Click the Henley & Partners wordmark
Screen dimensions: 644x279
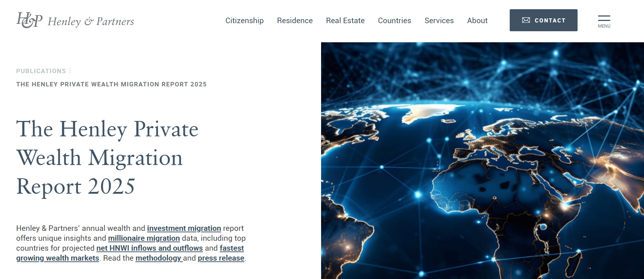[x=91, y=21]
